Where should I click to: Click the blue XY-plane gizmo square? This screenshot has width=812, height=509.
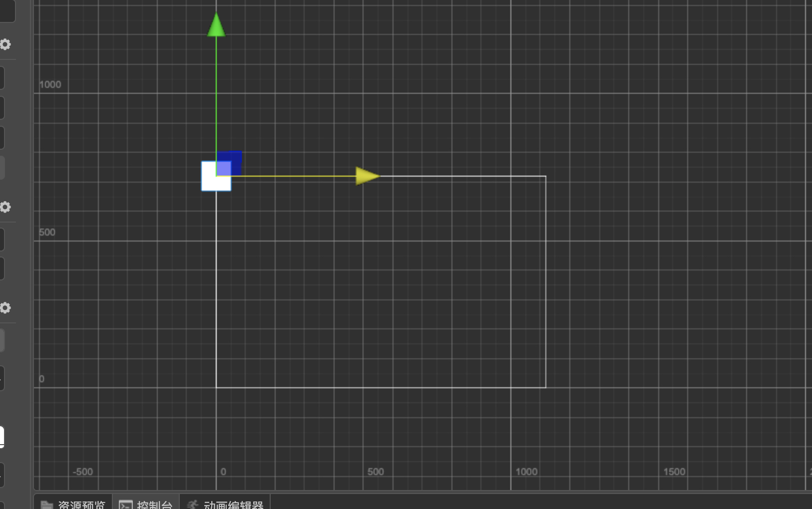[x=229, y=163]
